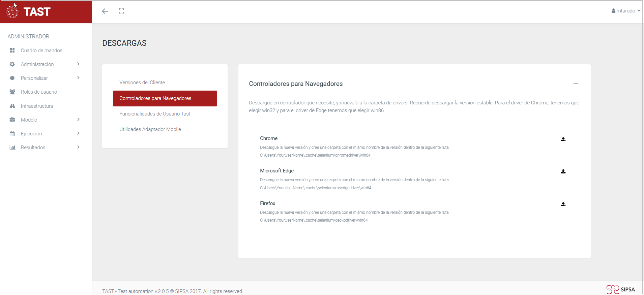
Task: Select Versiones del Cliente tab
Action: click(x=142, y=83)
